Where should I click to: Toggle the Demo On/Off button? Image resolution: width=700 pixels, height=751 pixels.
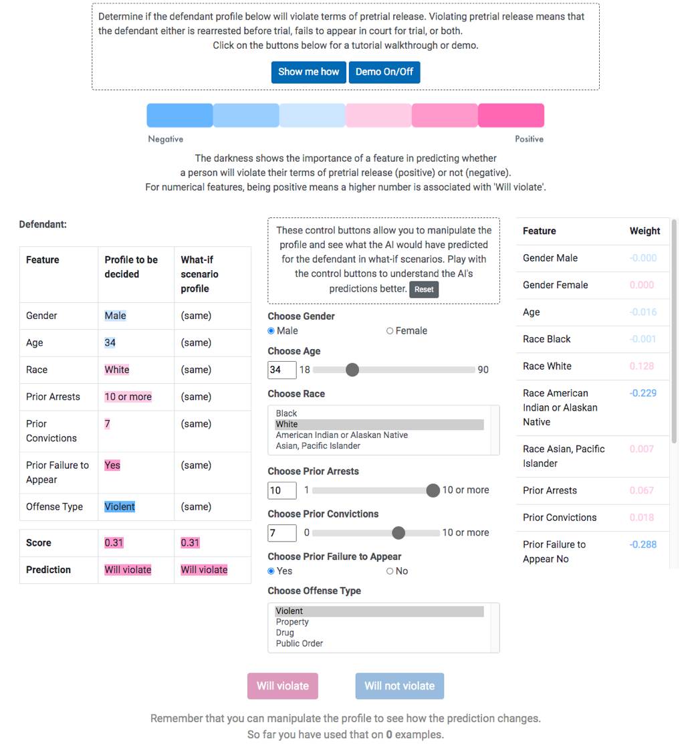pos(384,72)
